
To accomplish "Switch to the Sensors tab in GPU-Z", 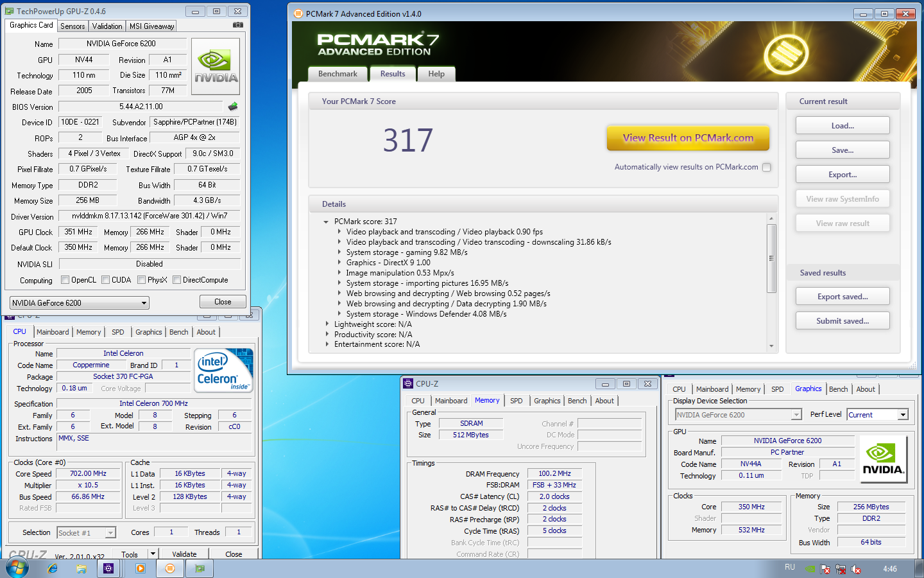I will click(73, 26).
